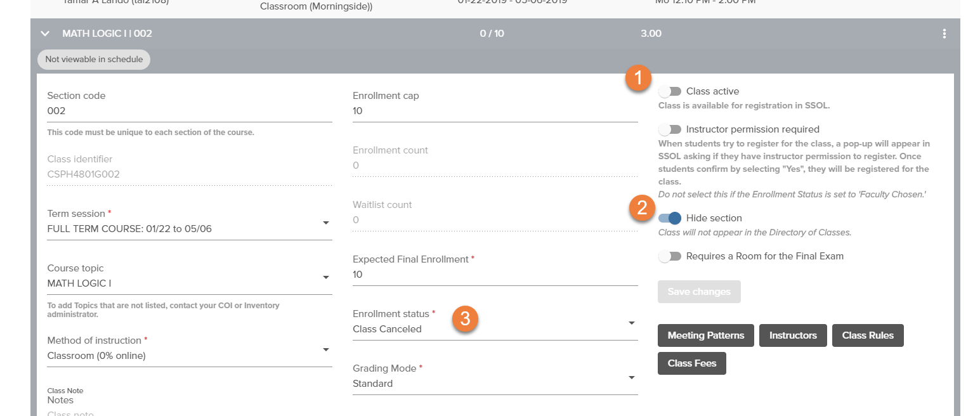This screenshot has width=980, height=416.
Task: Expand the Grading Mode dropdown
Action: point(495,377)
